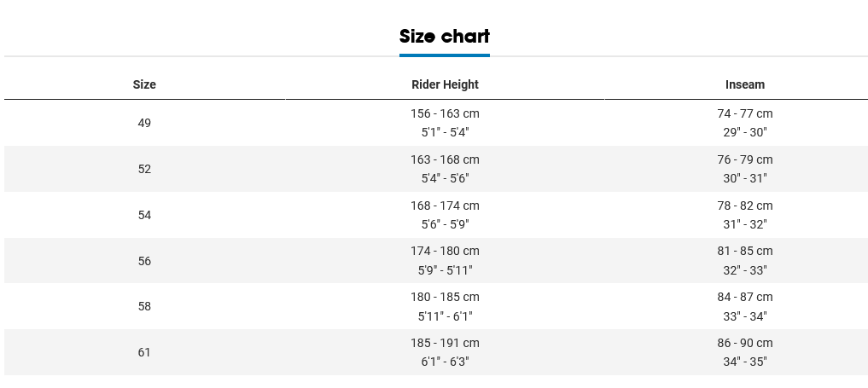
Task: Click the Size column header
Action: [144, 84]
